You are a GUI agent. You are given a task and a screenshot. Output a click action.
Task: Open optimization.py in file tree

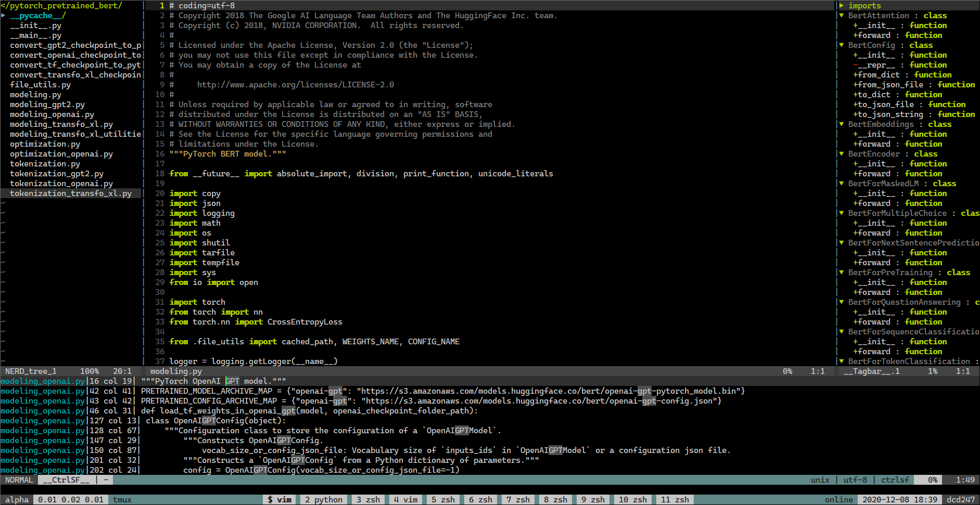pos(45,144)
